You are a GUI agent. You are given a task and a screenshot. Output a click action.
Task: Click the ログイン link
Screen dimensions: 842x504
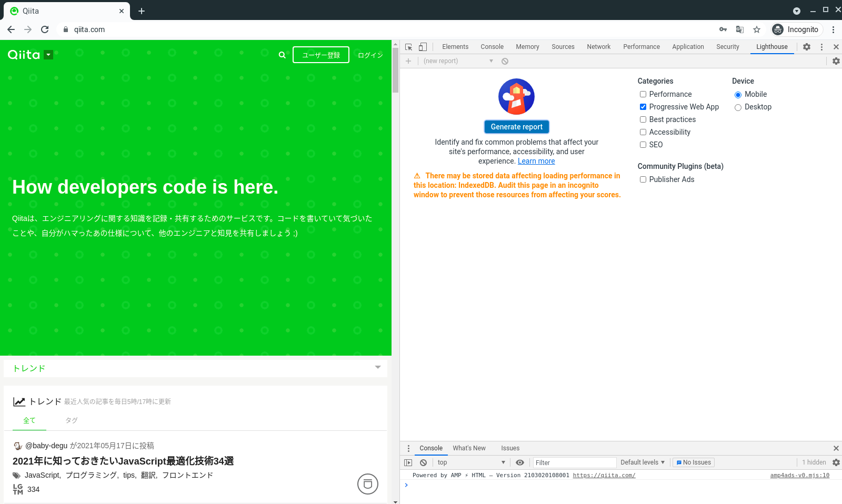(x=370, y=55)
